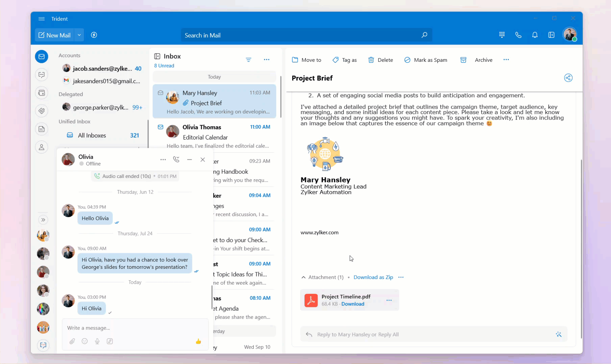Image resolution: width=611 pixels, height=364 pixels.
Task: Click Download as Zip
Action: pyautogui.click(x=373, y=277)
